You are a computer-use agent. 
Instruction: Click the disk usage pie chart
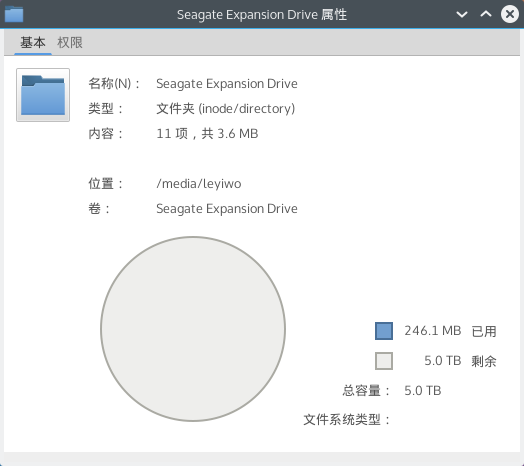click(x=193, y=329)
